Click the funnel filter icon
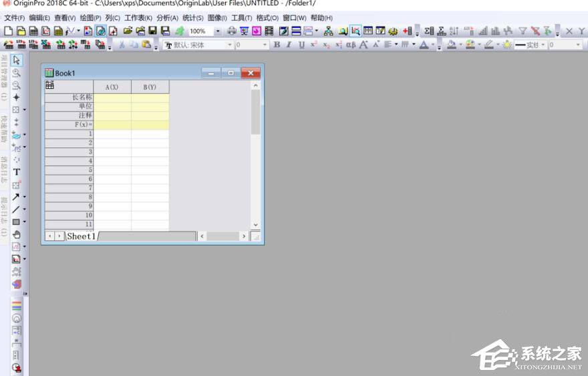588x376 pixels. (523, 31)
